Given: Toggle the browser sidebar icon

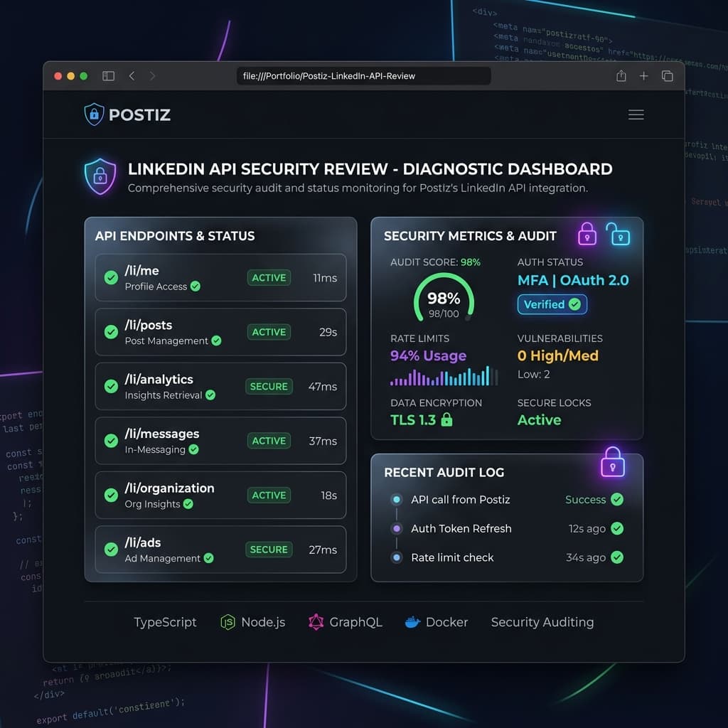Looking at the screenshot, I should (108, 75).
